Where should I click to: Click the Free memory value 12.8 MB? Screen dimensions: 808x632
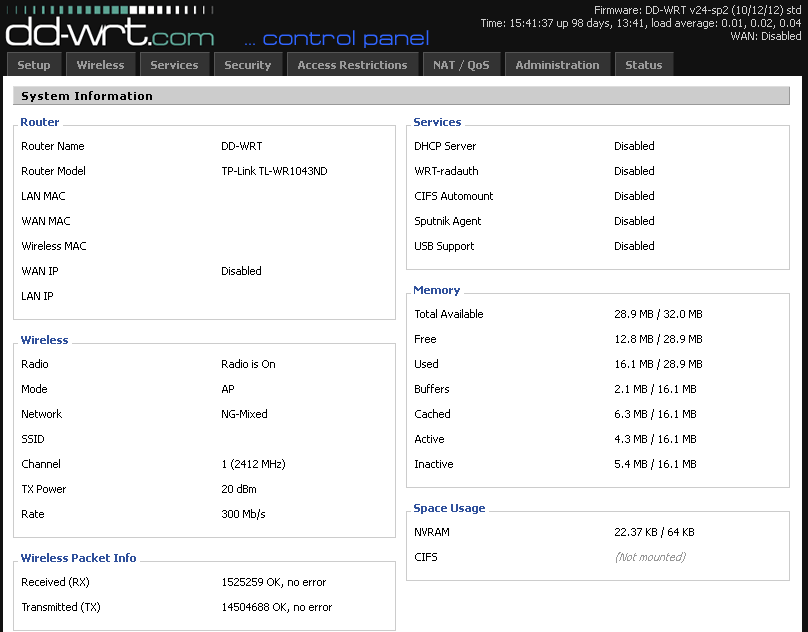659,339
